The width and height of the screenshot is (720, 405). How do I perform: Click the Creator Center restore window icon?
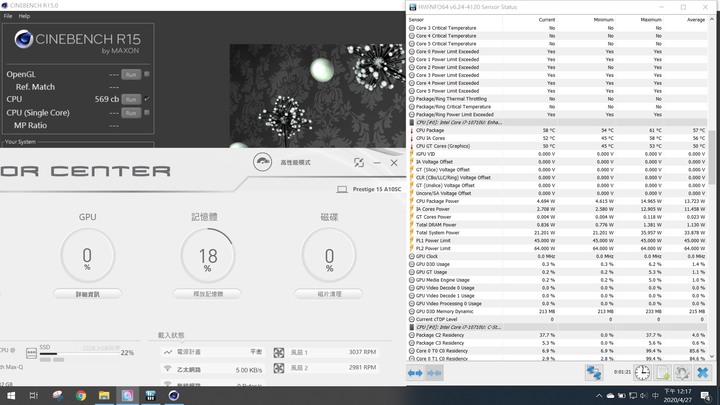tap(359, 163)
